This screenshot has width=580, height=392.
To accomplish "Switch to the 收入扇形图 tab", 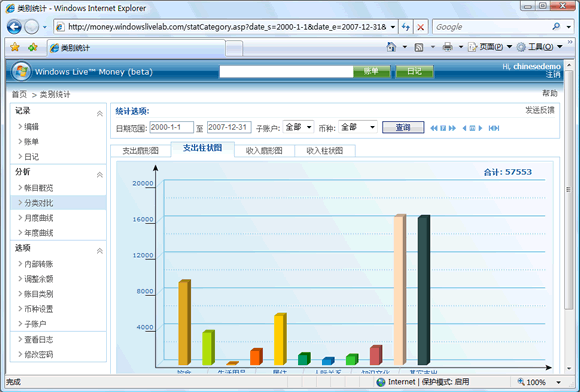I will pos(264,151).
